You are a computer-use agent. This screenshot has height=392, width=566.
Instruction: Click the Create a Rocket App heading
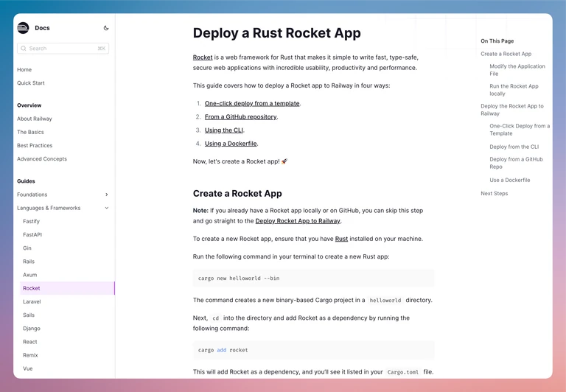pos(237,194)
